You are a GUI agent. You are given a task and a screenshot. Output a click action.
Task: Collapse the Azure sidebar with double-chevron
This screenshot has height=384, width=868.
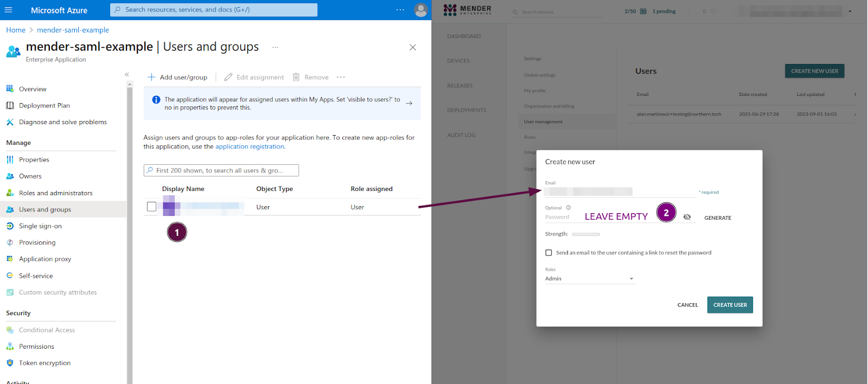click(127, 74)
